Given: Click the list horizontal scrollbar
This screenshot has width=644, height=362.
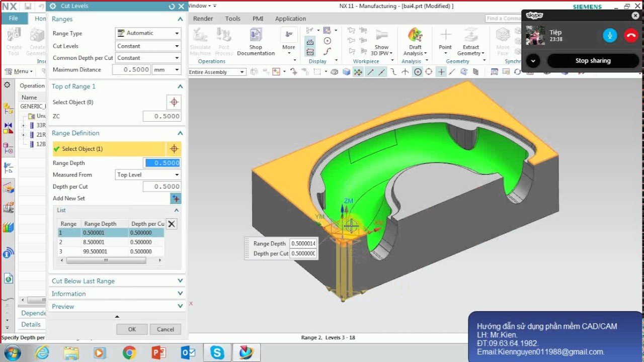Looking at the screenshot, I should point(106,260).
